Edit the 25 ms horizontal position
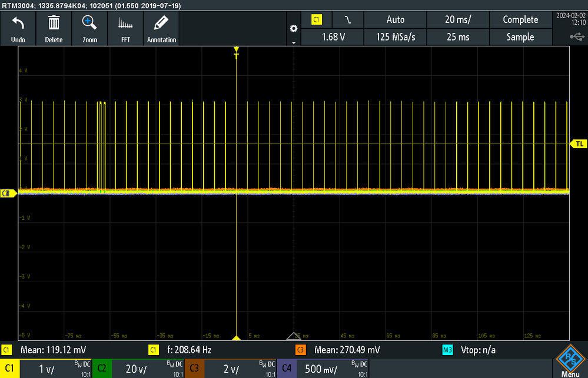 458,36
